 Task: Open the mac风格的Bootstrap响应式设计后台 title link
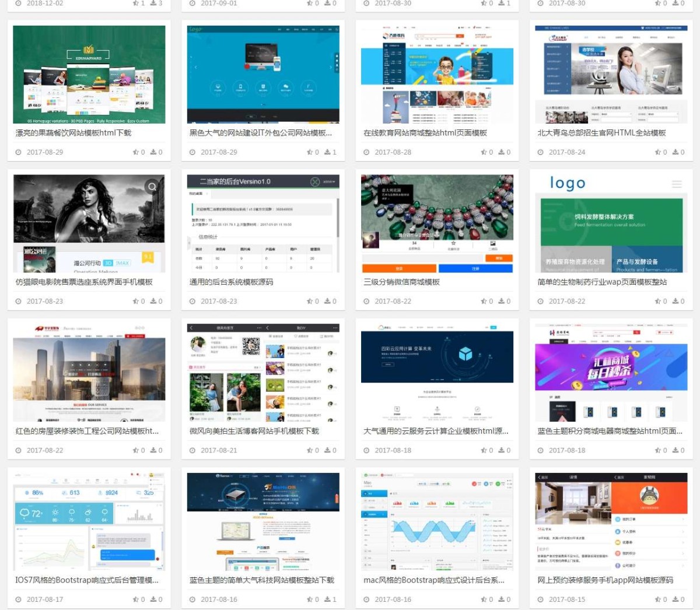[433, 580]
